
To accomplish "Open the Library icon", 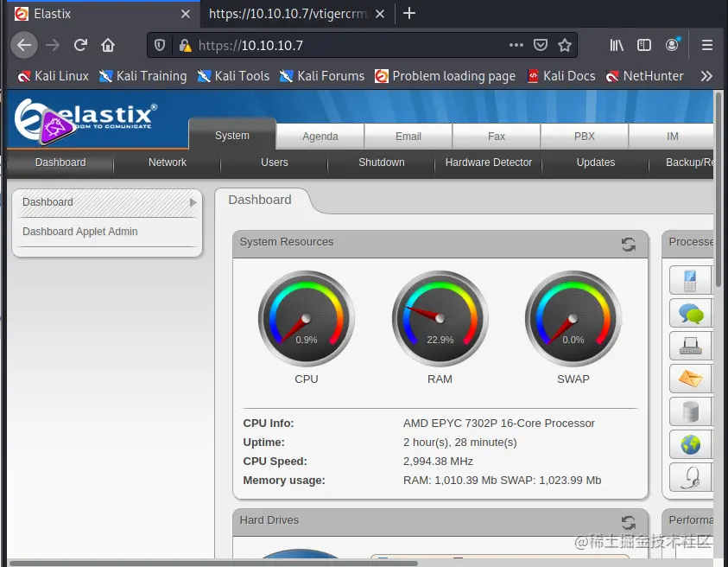I will [x=617, y=45].
